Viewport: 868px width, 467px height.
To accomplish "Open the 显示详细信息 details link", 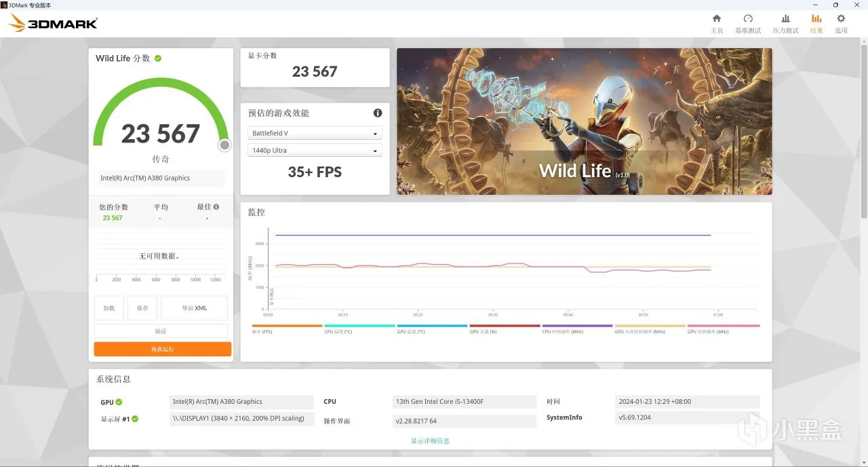I will [430, 441].
